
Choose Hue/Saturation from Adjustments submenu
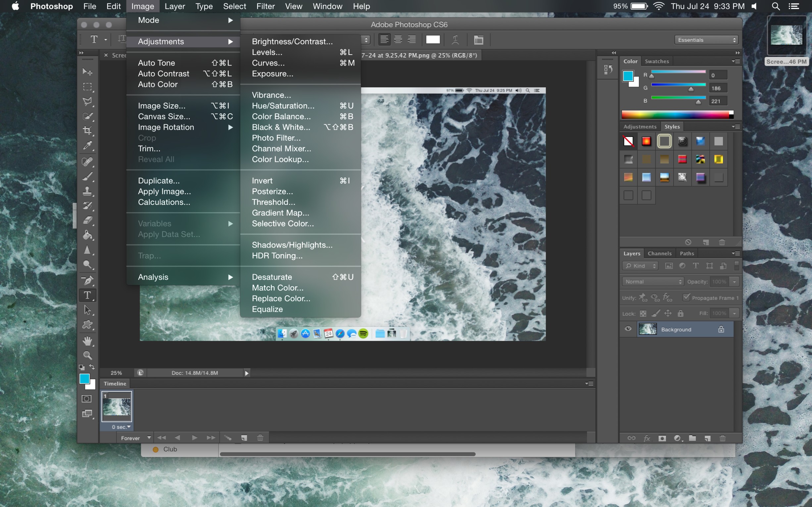point(283,106)
